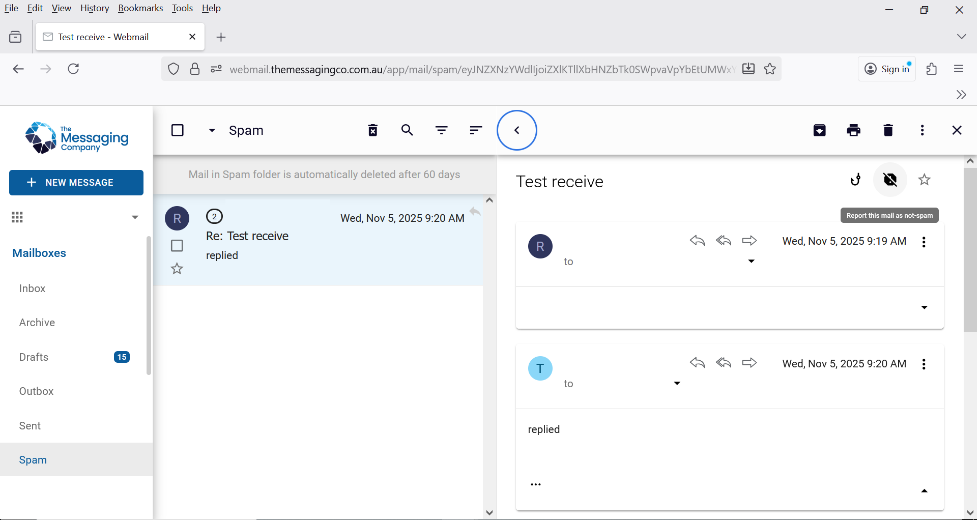This screenshot has height=520, width=980.
Task: Click the reading pane vertical scrollbar thumb
Action: [970, 249]
